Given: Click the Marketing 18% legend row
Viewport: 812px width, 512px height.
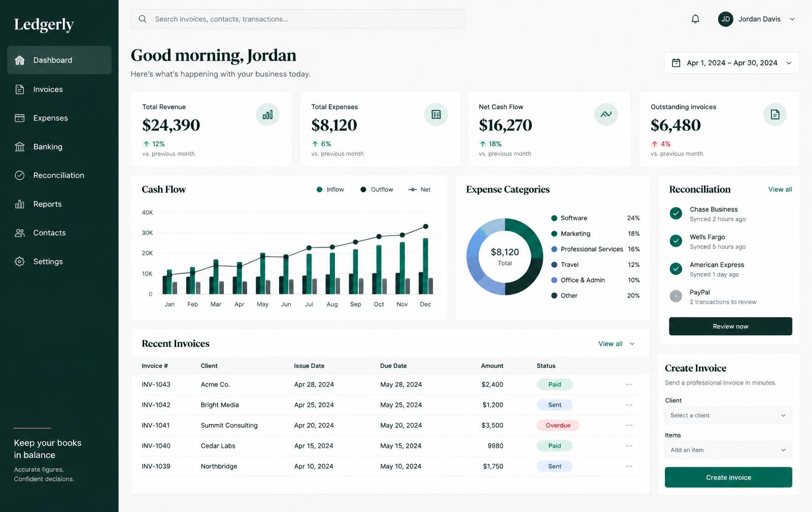Looking at the screenshot, I should pyautogui.click(x=595, y=234).
